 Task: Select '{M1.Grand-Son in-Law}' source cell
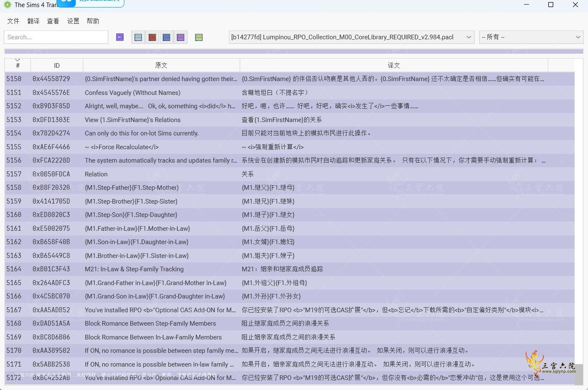tap(155, 296)
